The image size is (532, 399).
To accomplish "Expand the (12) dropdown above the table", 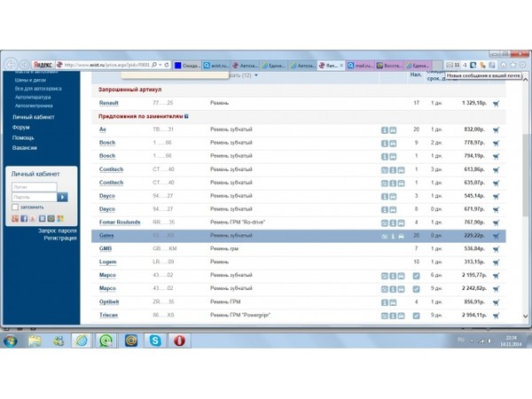I will 256,75.
